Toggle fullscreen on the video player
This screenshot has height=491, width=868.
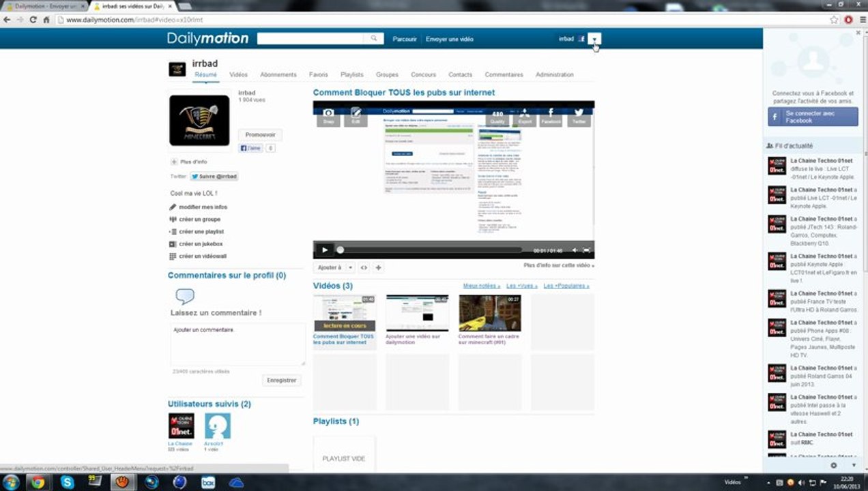pos(586,250)
